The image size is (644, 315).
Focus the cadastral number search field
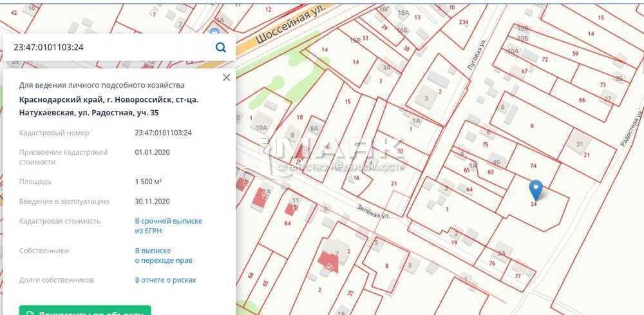tap(109, 47)
